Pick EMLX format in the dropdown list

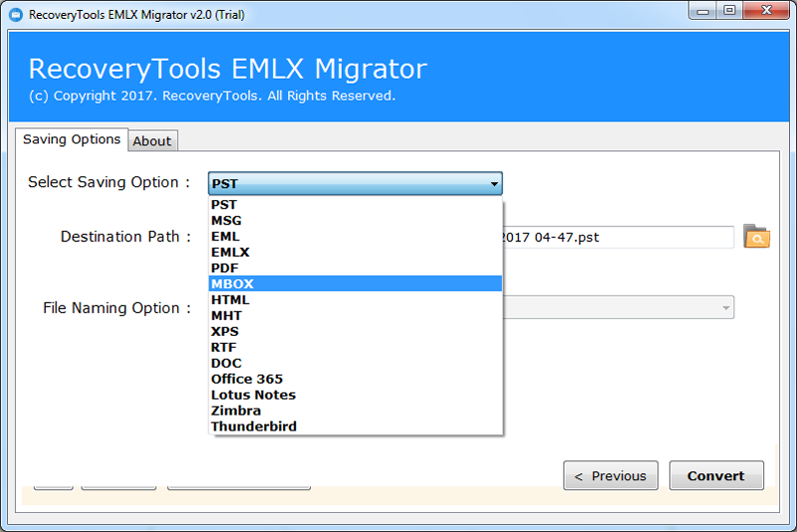[x=356, y=252]
